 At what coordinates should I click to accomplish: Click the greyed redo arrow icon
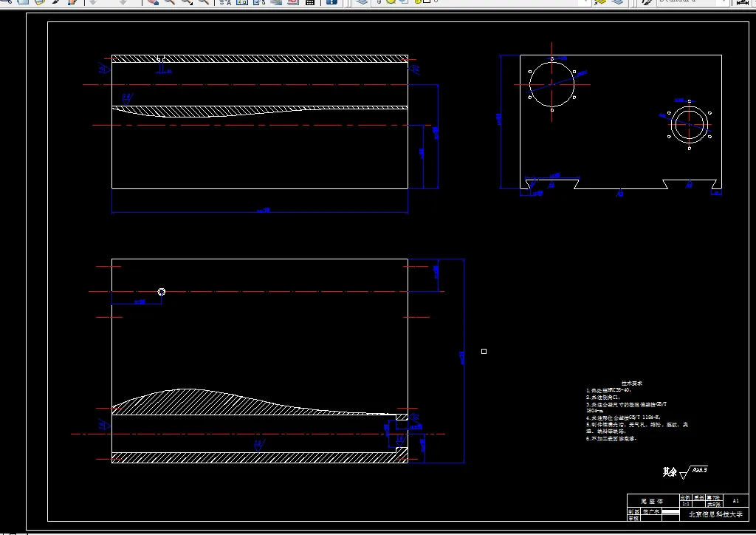click(123, 2)
